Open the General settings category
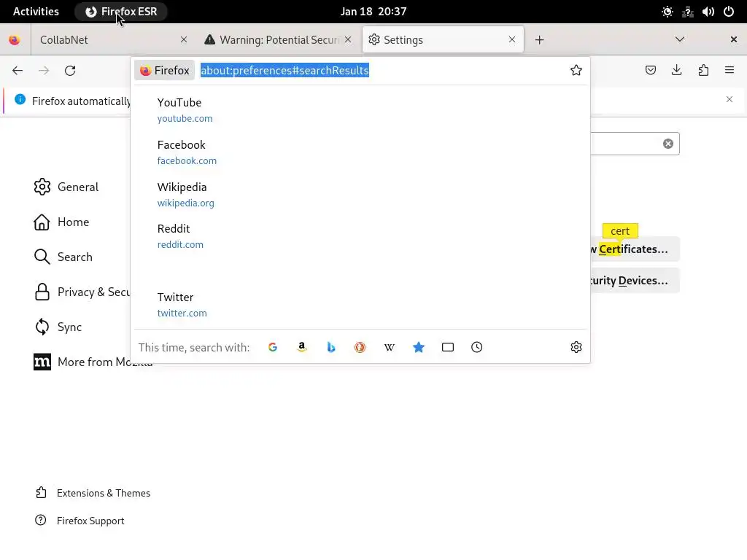 66,187
